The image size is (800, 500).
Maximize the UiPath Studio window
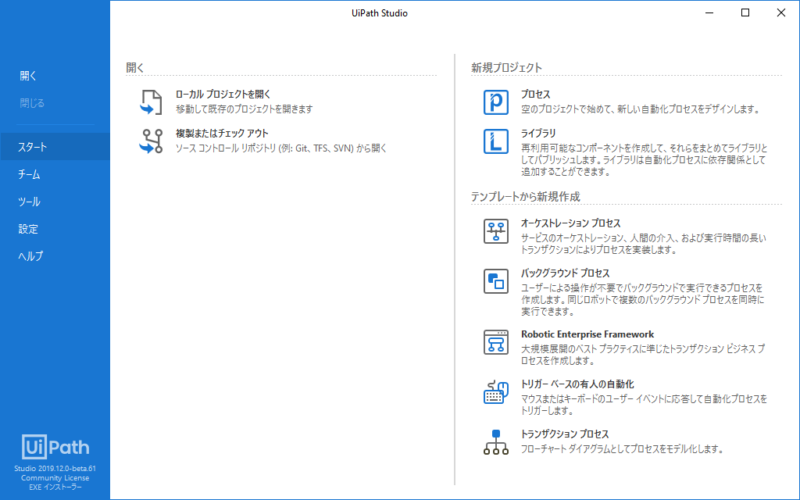(745, 13)
